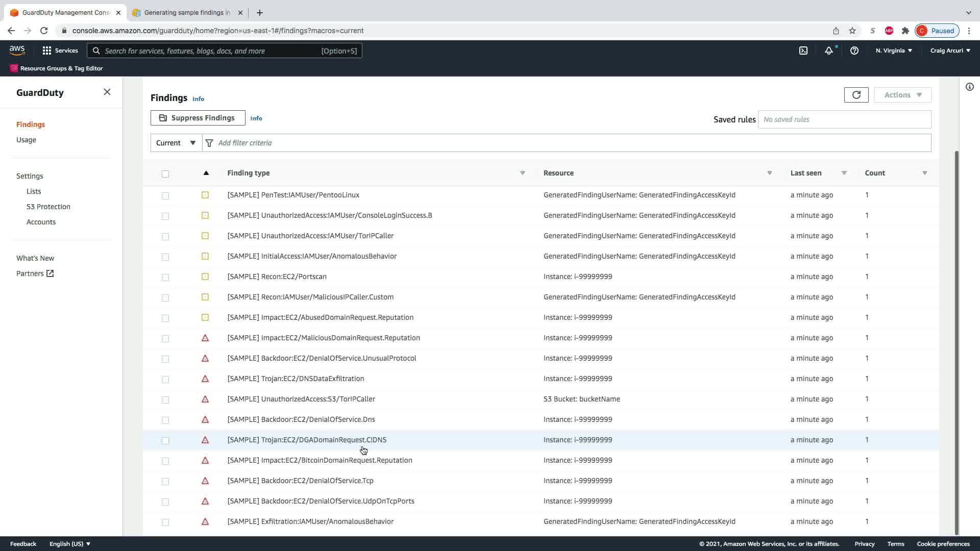Open S3 Protection settings
980x551 pixels.
tap(48, 207)
